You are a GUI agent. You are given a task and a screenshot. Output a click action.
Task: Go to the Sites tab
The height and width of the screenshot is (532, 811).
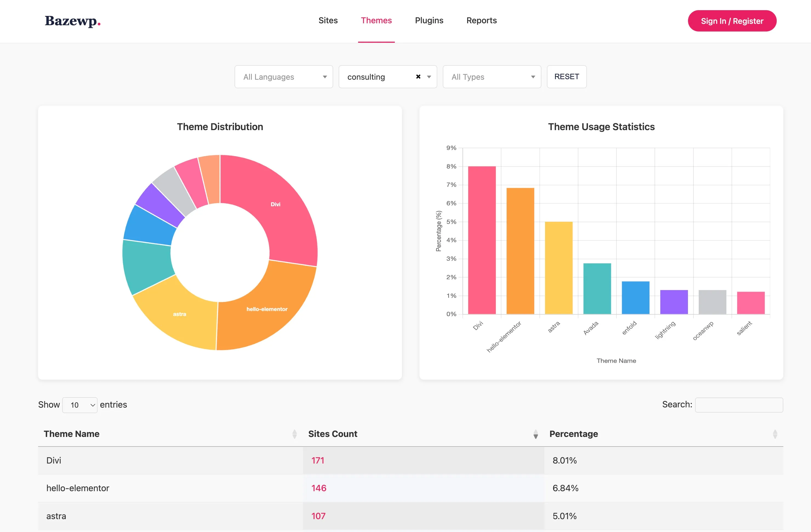point(328,21)
